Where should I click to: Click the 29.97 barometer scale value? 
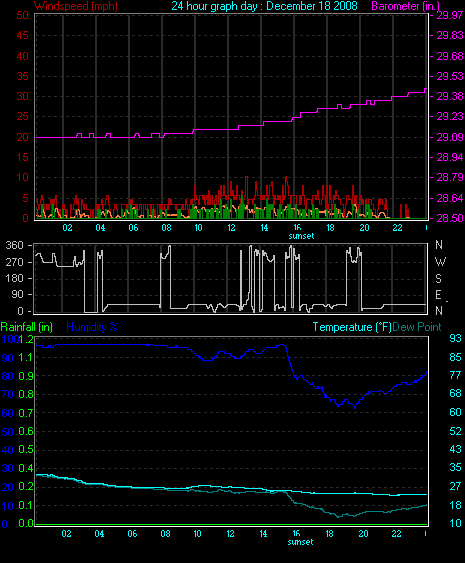[450, 15]
